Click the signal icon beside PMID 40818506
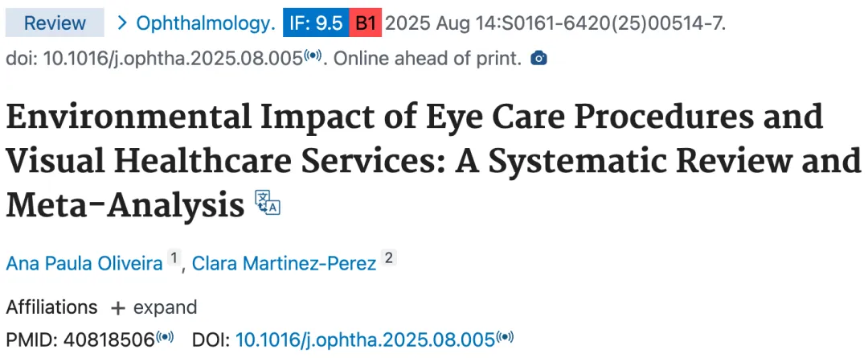Screen dimensions: 868x358 165,336
